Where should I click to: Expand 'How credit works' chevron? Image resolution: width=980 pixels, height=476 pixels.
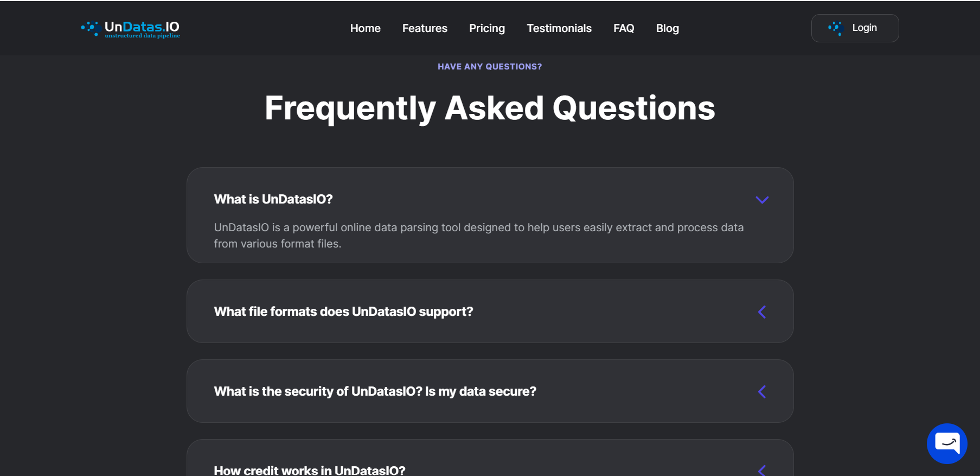tap(762, 470)
